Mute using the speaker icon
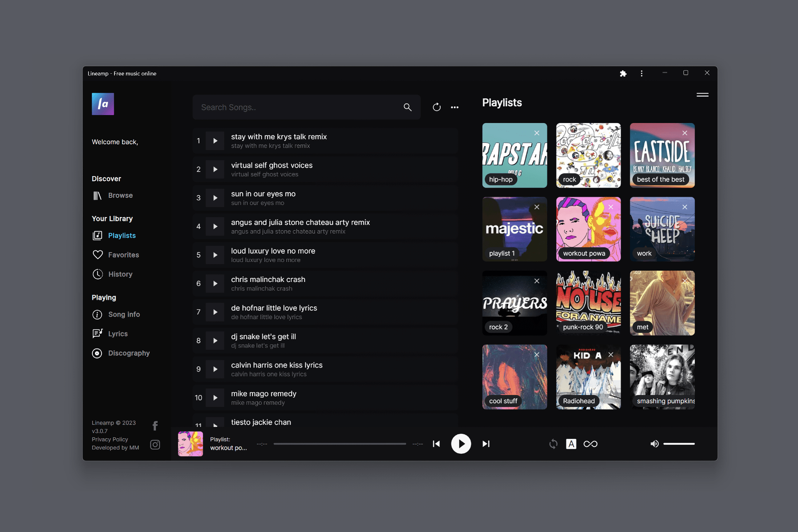 click(x=655, y=444)
